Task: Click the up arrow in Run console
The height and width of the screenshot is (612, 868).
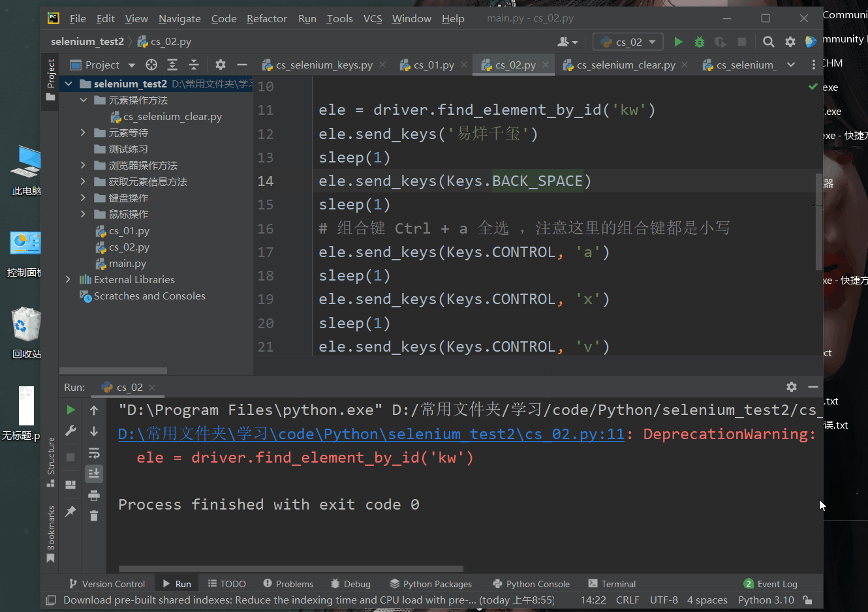Action: pyautogui.click(x=94, y=410)
